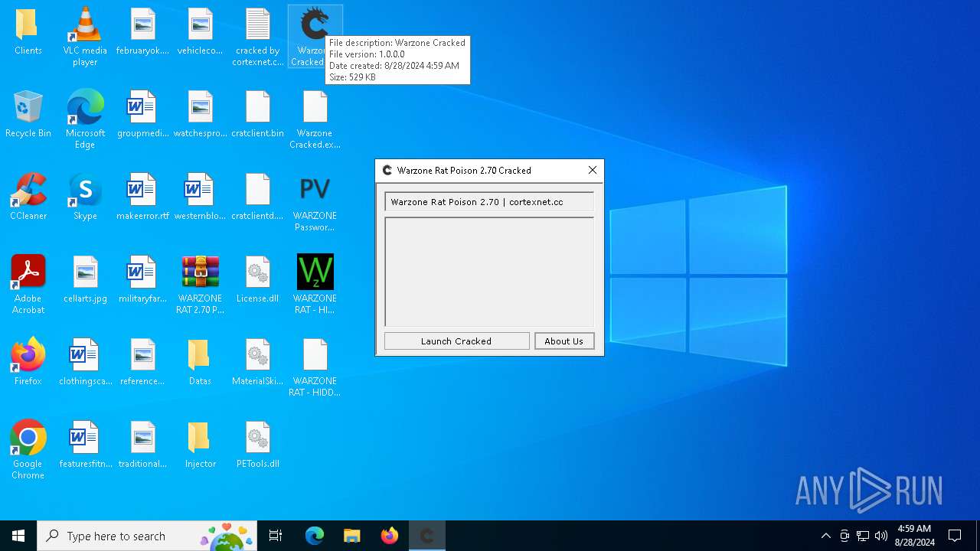Open the notification center
The width and height of the screenshot is (980, 551).
click(x=955, y=536)
